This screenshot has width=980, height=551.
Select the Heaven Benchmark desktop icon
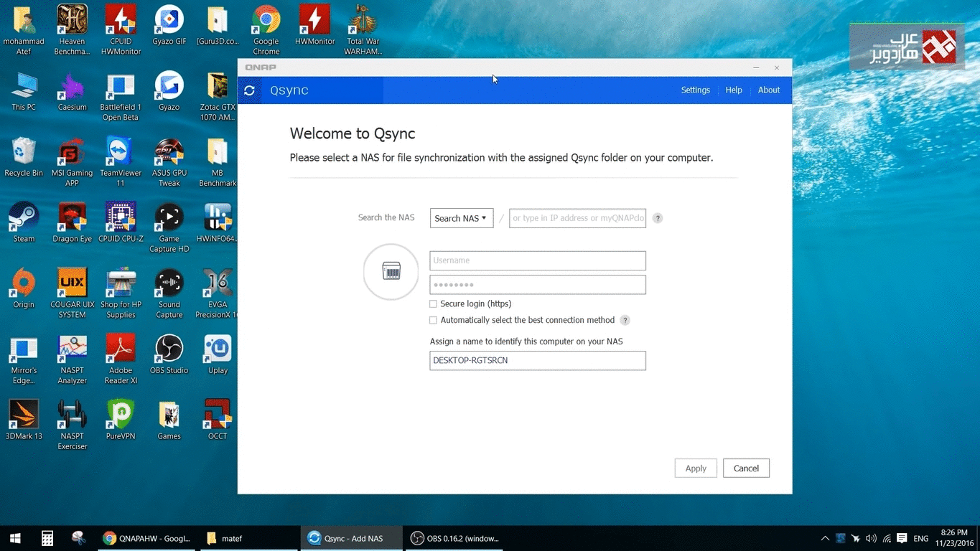[72, 30]
